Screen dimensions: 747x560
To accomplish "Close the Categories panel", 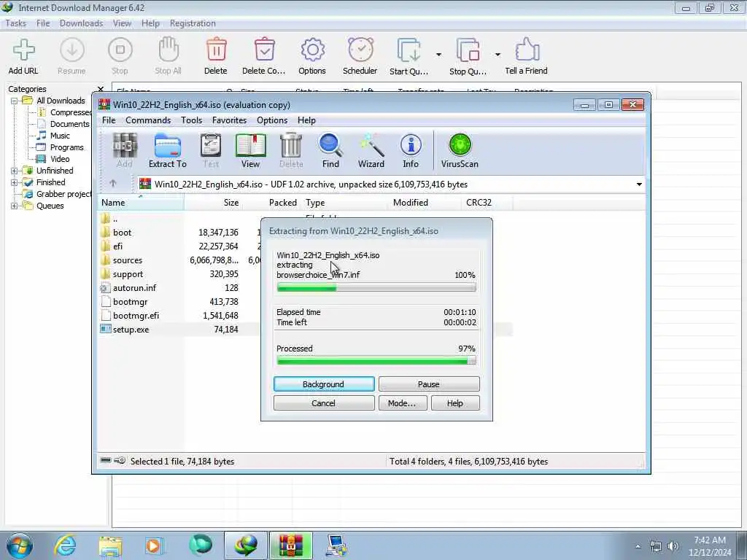I will pyautogui.click(x=101, y=89).
